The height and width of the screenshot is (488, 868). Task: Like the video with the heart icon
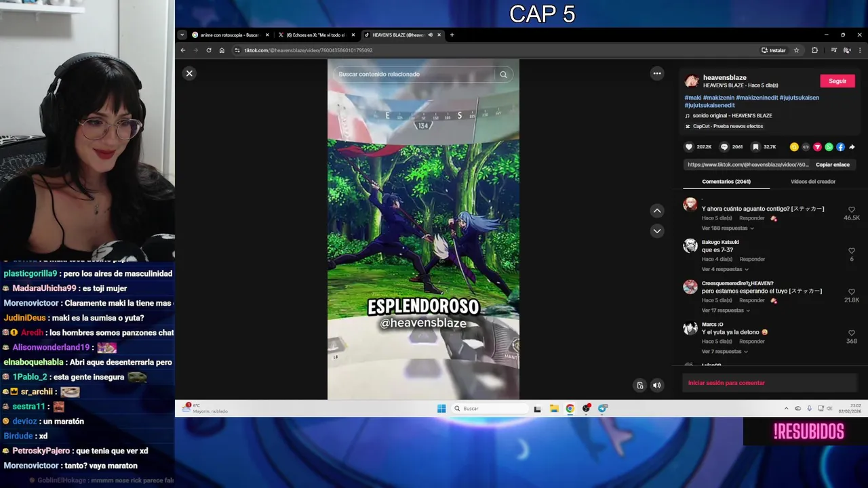click(689, 147)
